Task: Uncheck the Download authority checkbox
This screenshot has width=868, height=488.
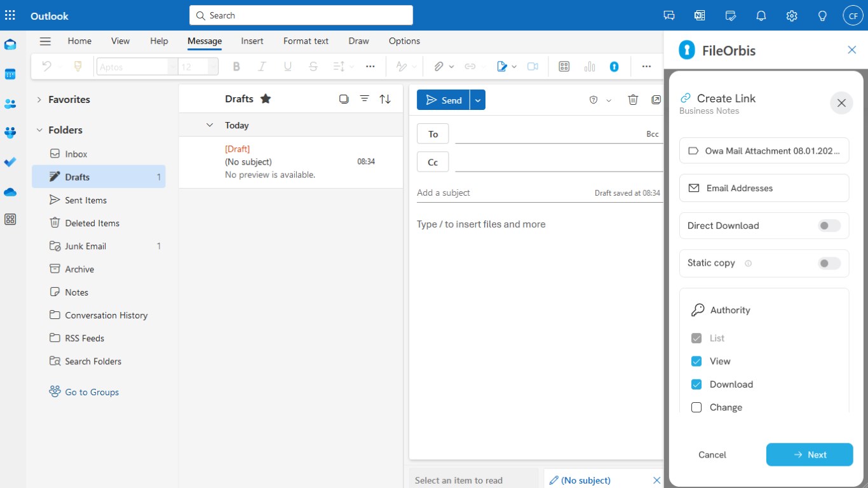Action: click(x=696, y=384)
